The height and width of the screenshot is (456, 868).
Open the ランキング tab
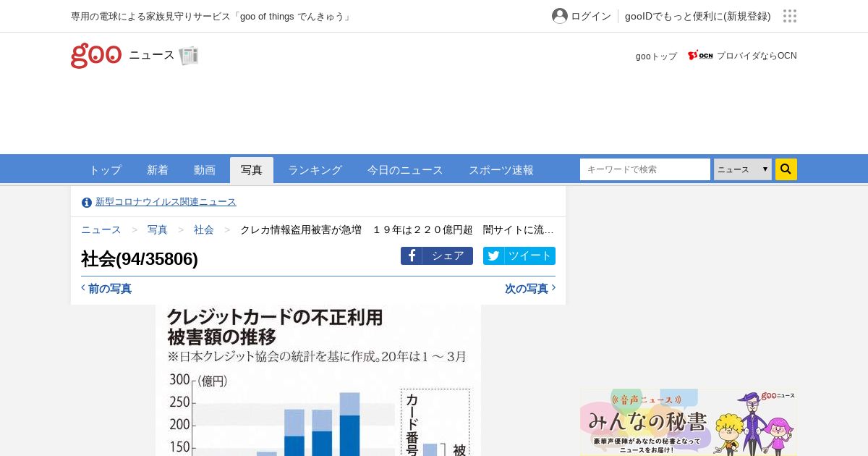[315, 170]
